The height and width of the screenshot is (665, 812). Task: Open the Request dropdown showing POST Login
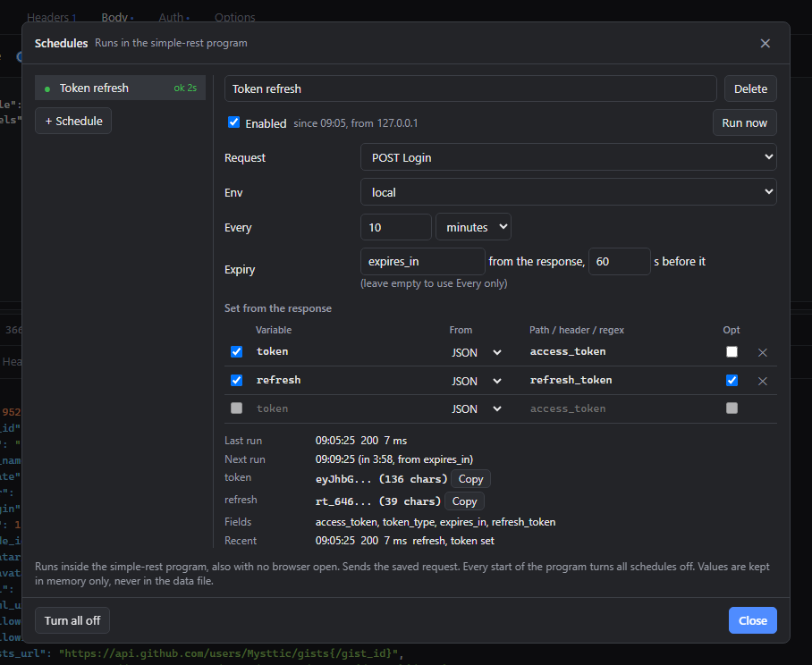(x=568, y=157)
